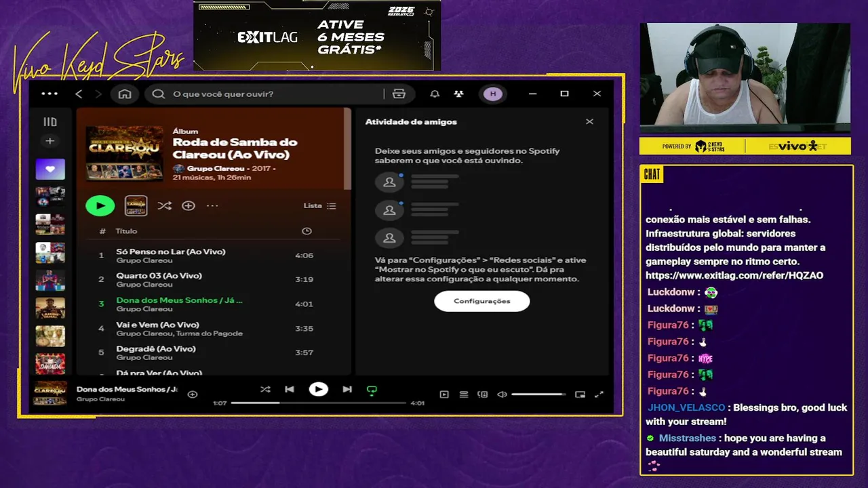This screenshot has width=868, height=488.
Task: Click username JHON_VELASCO in chat
Action: [686, 407]
